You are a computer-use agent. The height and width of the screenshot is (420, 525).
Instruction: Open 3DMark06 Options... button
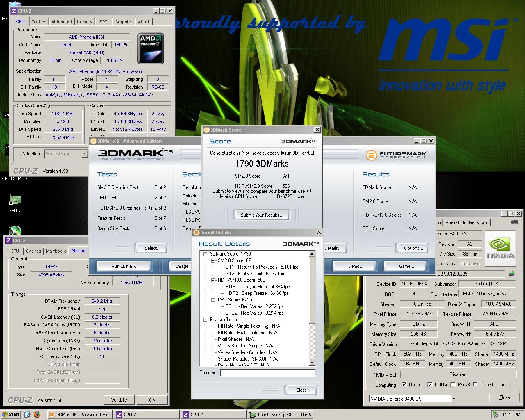coord(413,248)
